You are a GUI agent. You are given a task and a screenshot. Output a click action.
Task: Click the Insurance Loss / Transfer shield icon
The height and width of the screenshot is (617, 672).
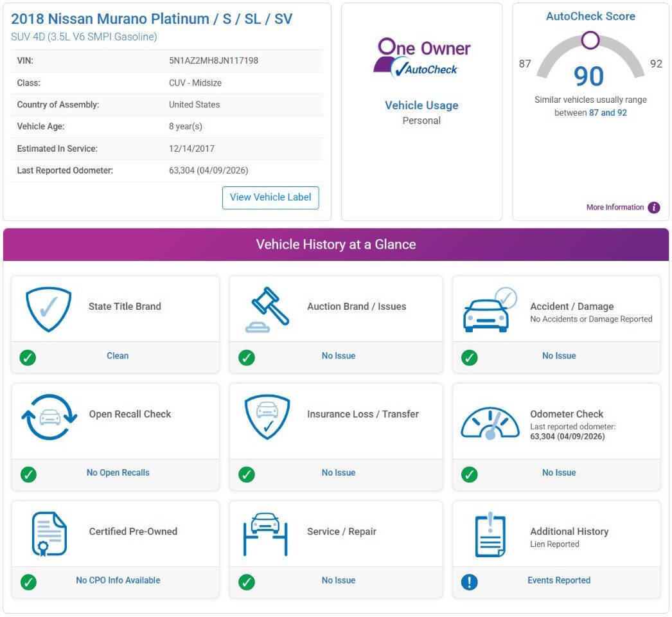pos(267,416)
